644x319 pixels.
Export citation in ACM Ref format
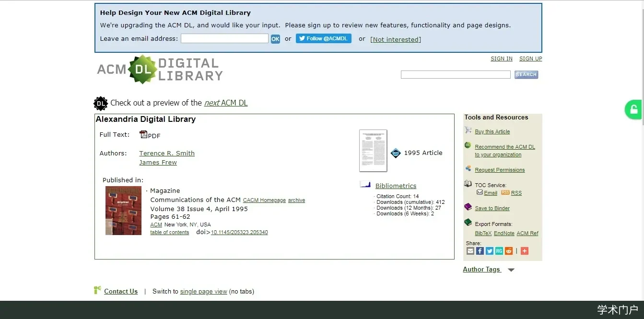[x=527, y=233]
